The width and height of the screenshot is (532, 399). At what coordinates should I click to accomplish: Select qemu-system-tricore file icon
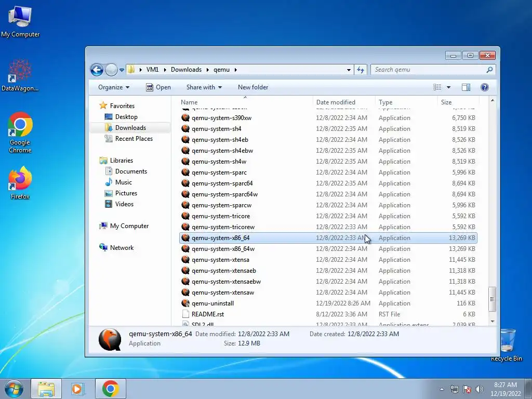185,216
